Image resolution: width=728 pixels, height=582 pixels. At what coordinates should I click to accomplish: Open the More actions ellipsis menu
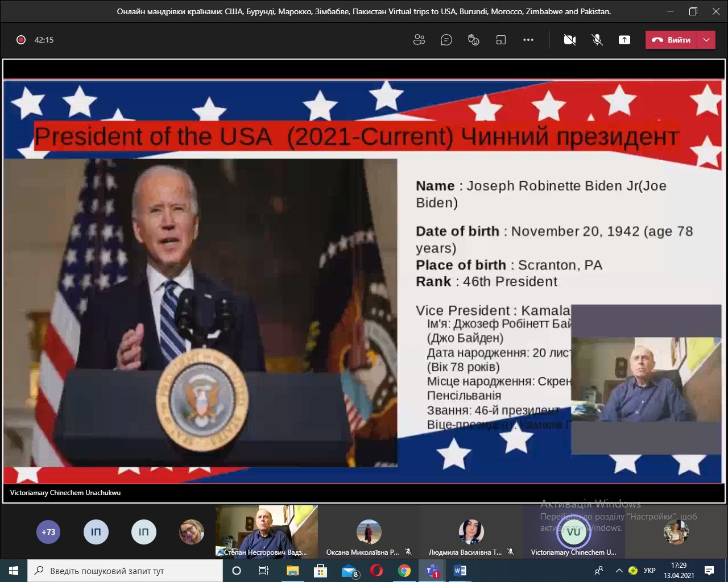pyautogui.click(x=528, y=40)
